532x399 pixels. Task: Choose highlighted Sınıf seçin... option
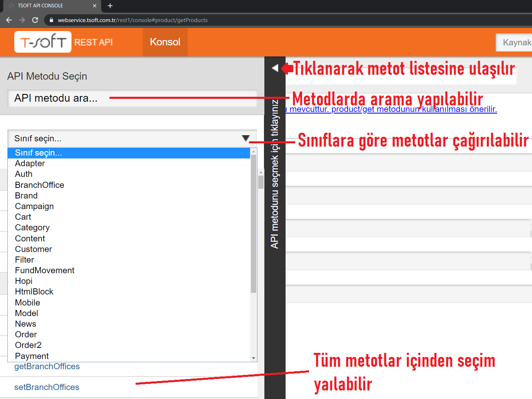129,153
